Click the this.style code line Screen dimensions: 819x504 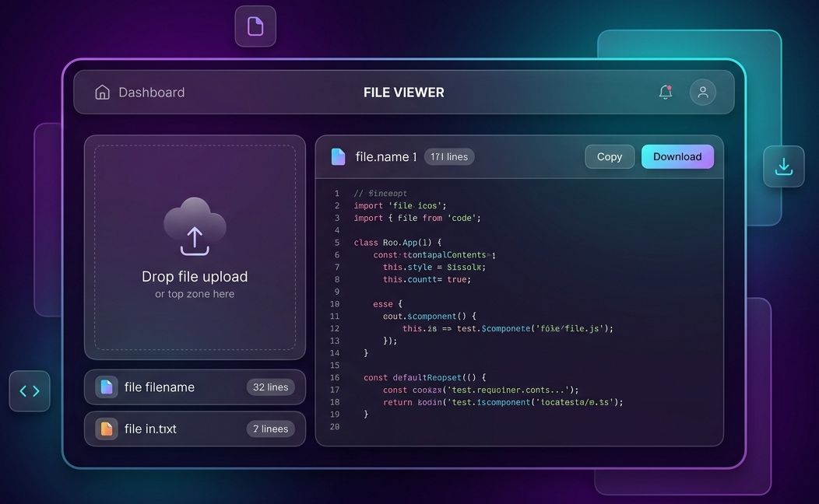click(x=434, y=267)
